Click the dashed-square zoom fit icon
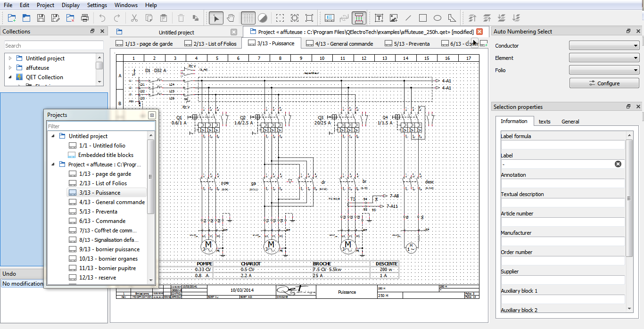The width and height of the screenshot is (644, 329). (280, 18)
